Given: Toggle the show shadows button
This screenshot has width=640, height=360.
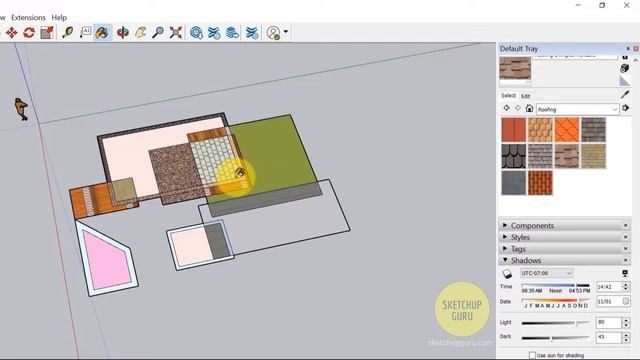Looking at the screenshot, I should tap(507, 273).
